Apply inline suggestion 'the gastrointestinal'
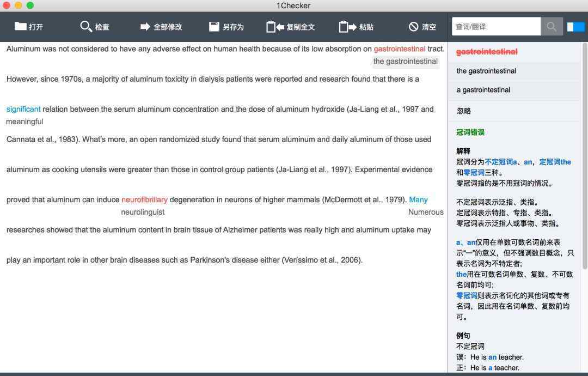588x376 pixels. 406,61
